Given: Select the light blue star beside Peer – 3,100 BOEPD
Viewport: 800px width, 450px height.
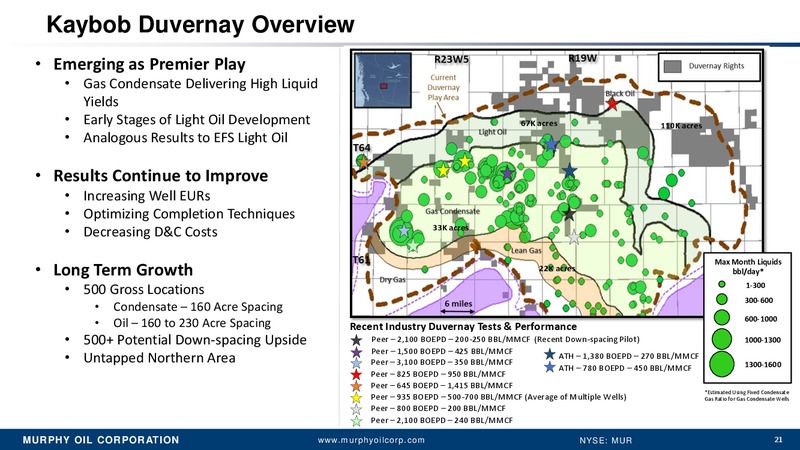Looking at the screenshot, I should click(357, 363).
